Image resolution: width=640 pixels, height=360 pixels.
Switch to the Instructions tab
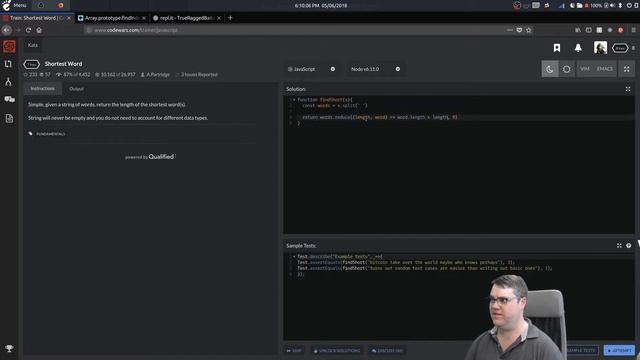click(42, 89)
